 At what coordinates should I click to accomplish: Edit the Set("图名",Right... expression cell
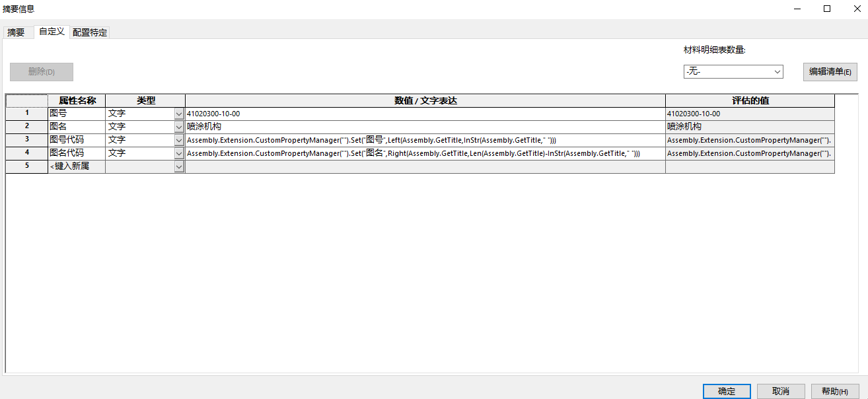tap(425, 153)
